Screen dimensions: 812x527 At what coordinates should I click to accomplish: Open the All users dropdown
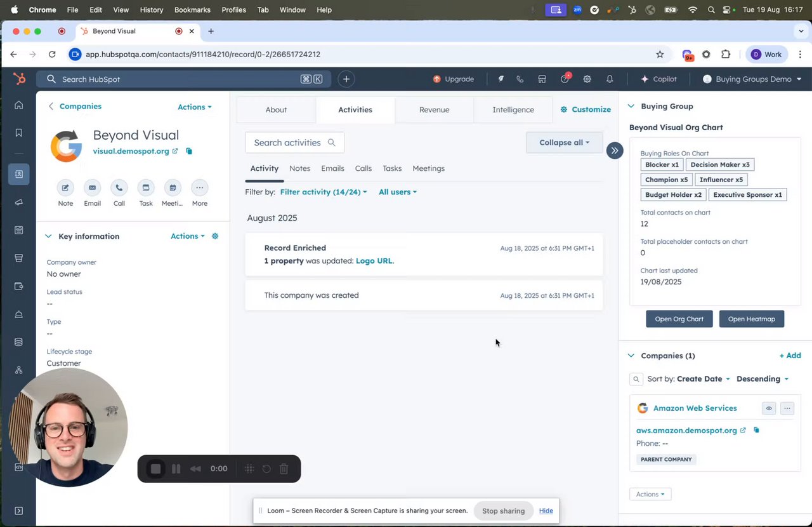398,192
